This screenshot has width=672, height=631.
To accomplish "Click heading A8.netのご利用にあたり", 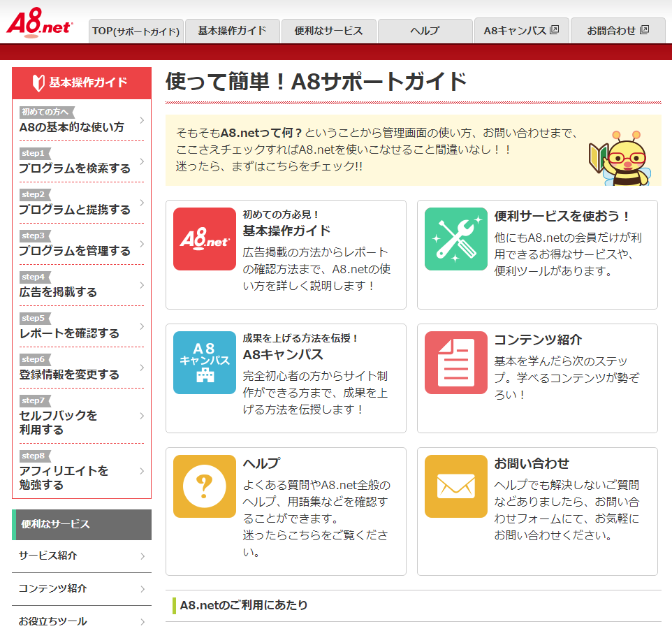I will [244, 605].
